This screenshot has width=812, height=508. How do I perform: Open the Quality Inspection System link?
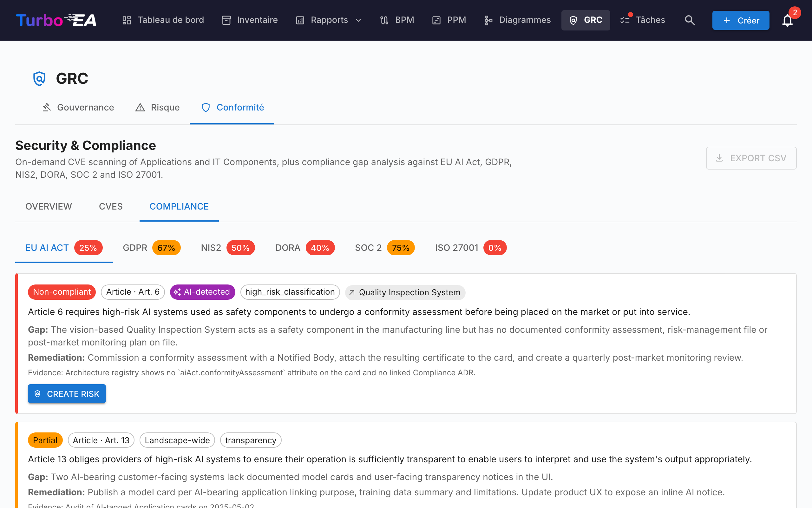pyautogui.click(x=405, y=292)
